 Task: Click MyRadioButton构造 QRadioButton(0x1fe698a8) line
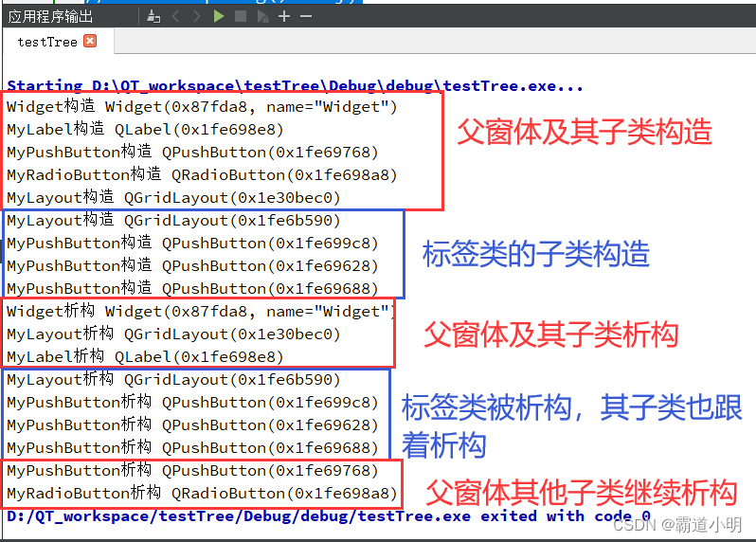[202, 174]
